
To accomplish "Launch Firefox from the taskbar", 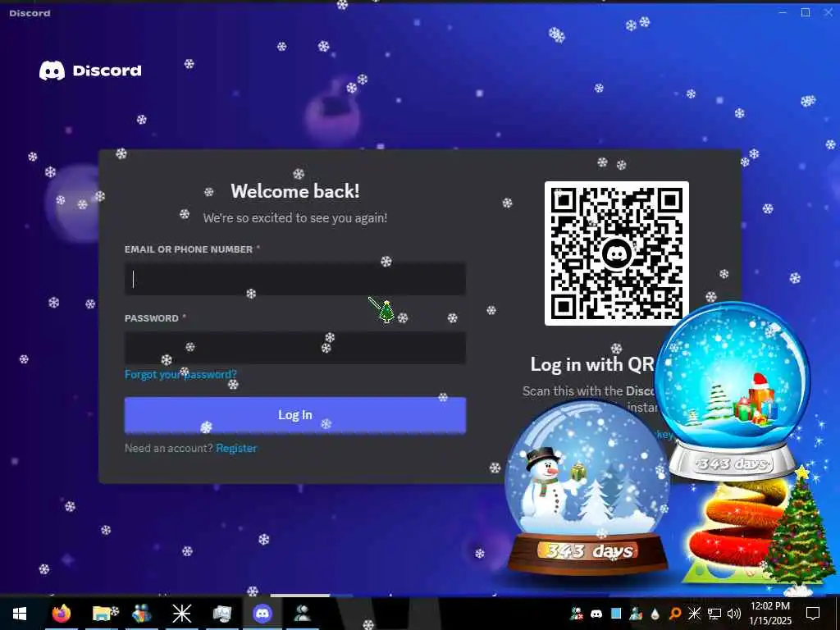I will click(x=62, y=614).
